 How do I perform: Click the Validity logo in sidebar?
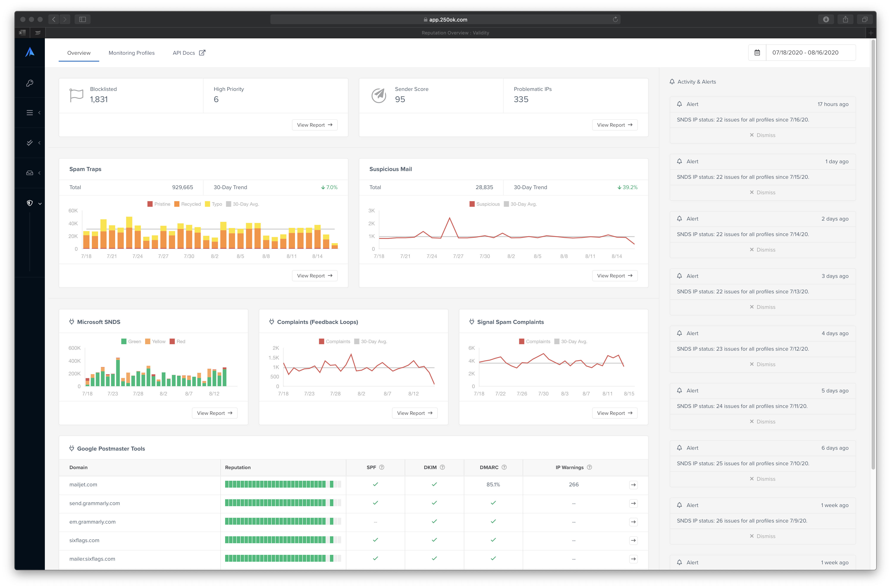(x=30, y=52)
